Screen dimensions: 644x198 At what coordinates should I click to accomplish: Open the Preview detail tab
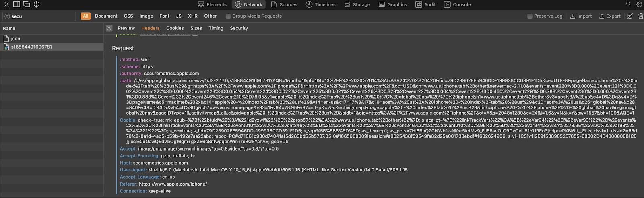[126, 28]
